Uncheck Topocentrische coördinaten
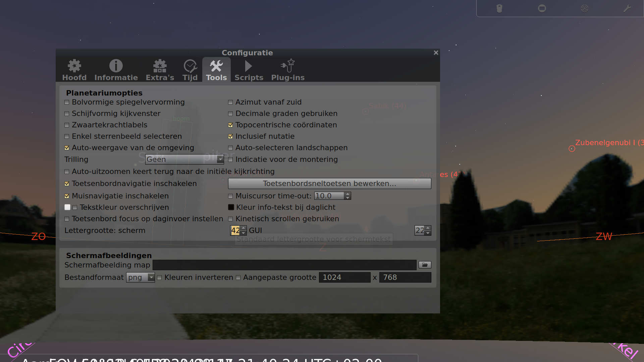Image resolution: width=644 pixels, height=362 pixels. pos(230,125)
